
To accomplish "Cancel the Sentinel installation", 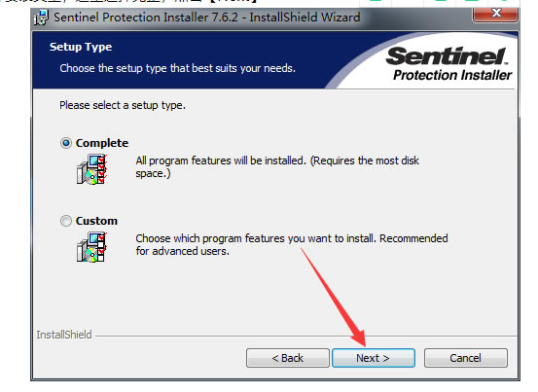I will [466, 358].
